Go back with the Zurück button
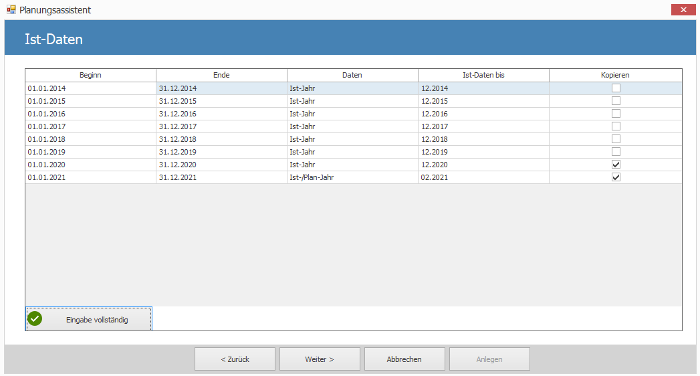700x376 pixels. (235, 359)
